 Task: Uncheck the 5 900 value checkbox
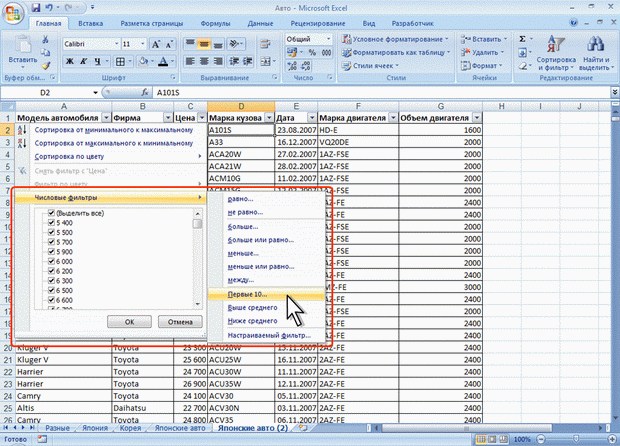tap(51, 251)
